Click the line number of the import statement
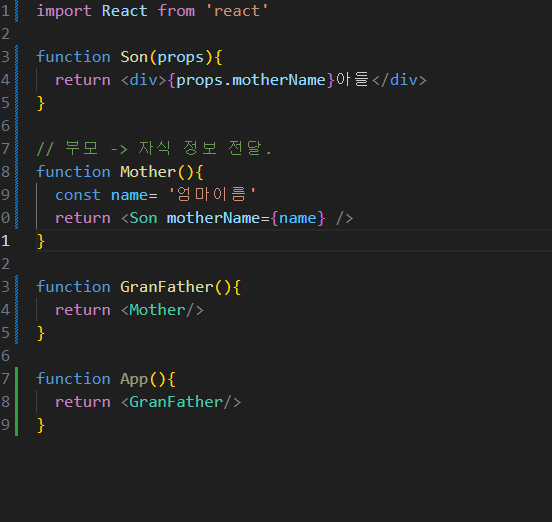 (x=5, y=11)
